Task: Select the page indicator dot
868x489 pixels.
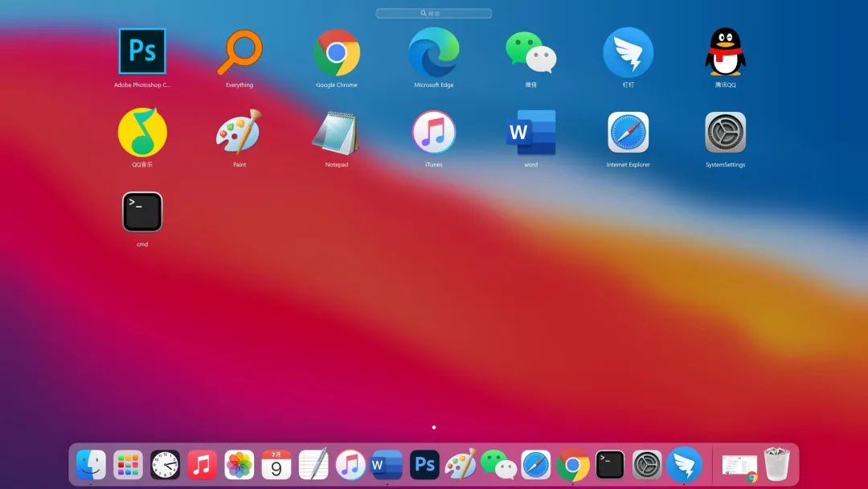Action: tap(434, 427)
